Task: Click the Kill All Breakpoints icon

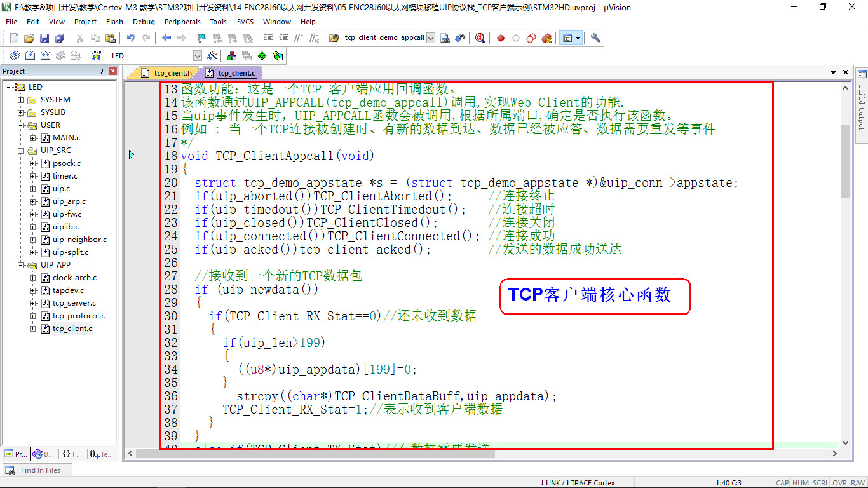Action: (x=546, y=38)
